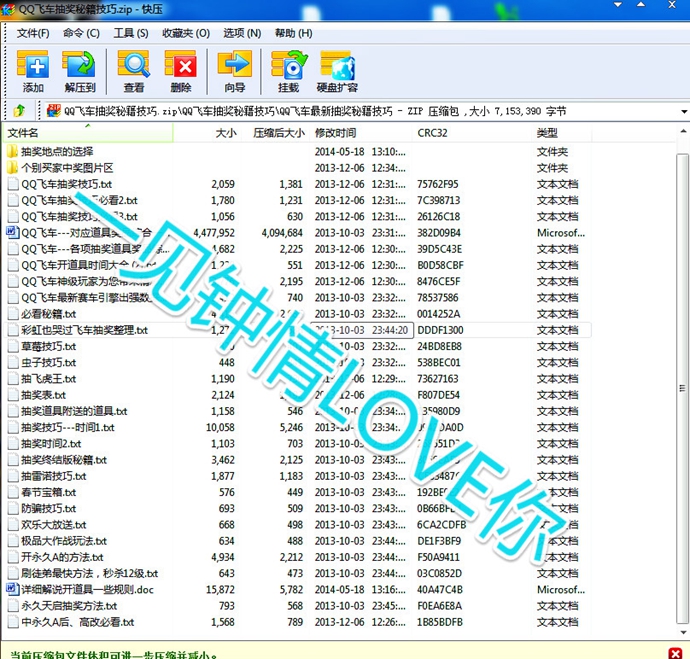This screenshot has width=690, height=659.
Task: Sort by 压缩后大小 column header
Action: point(275,133)
